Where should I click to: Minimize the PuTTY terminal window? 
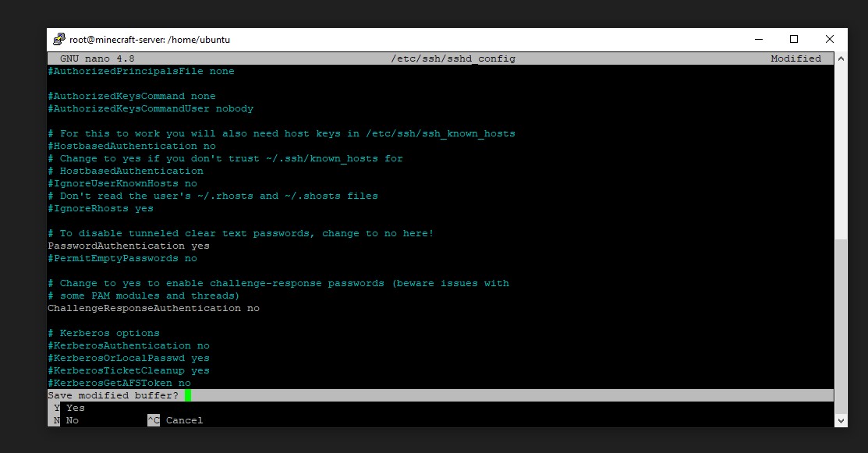758,39
